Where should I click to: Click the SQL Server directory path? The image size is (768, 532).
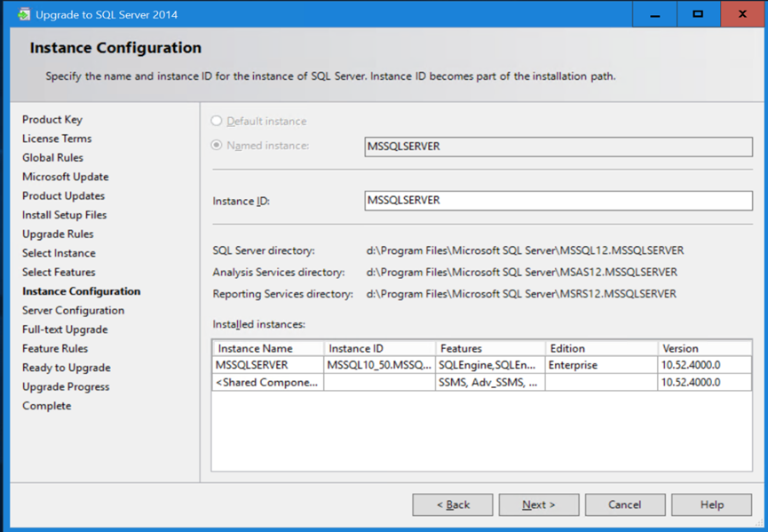point(525,250)
